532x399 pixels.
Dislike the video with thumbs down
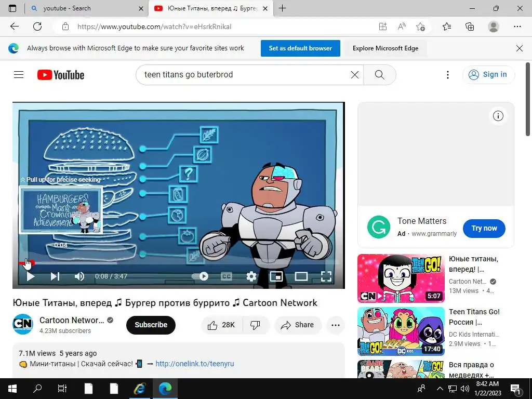[x=256, y=325]
